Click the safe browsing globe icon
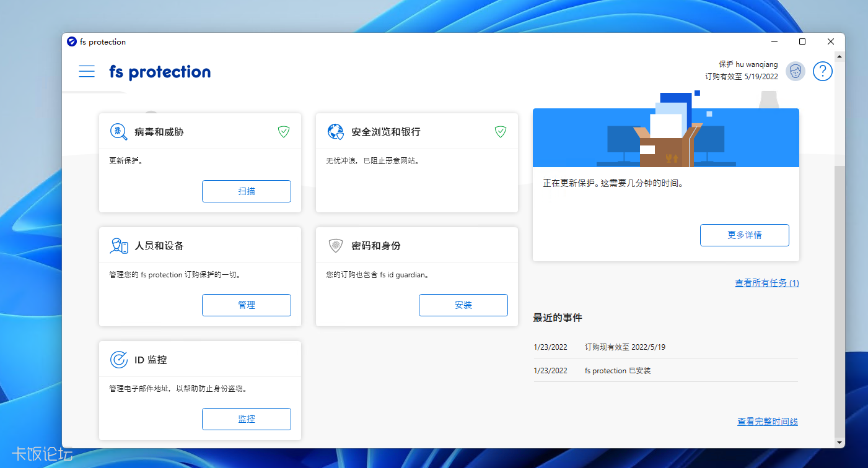Image resolution: width=868 pixels, height=468 pixels. click(336, 131)
